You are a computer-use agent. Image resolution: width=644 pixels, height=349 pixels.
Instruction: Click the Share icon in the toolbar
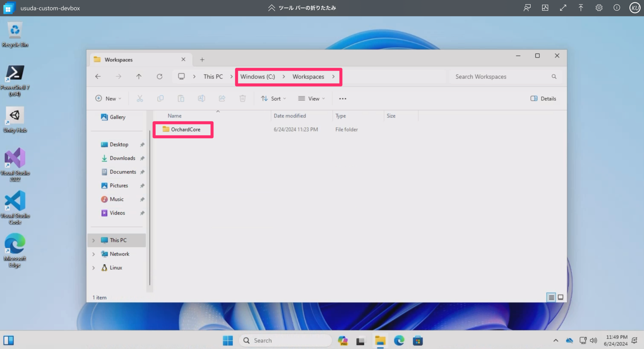tap(222, 98)
